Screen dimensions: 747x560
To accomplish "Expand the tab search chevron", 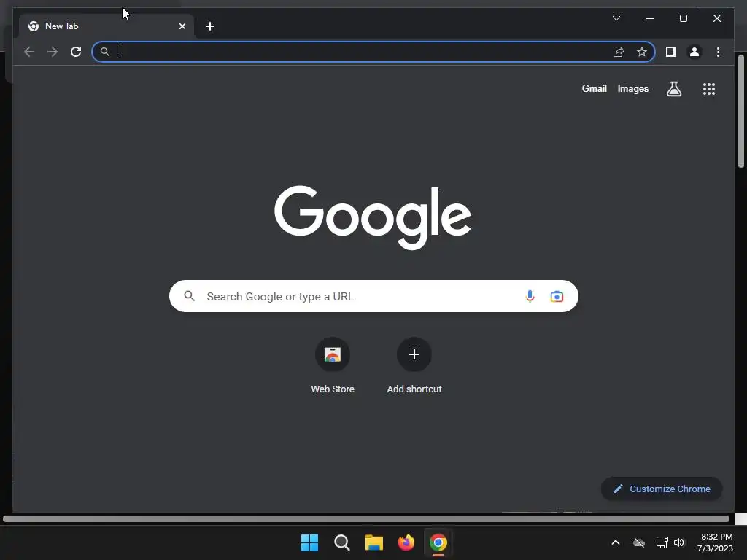I will (616, 18).
